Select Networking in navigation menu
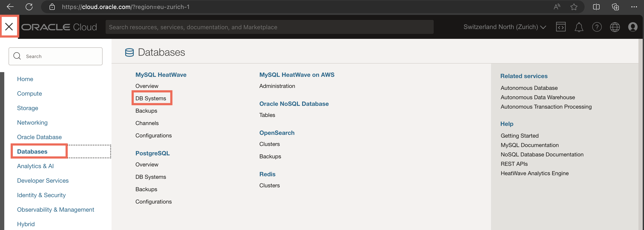Viewport: 644px width, 230px height. click(32, 122)
